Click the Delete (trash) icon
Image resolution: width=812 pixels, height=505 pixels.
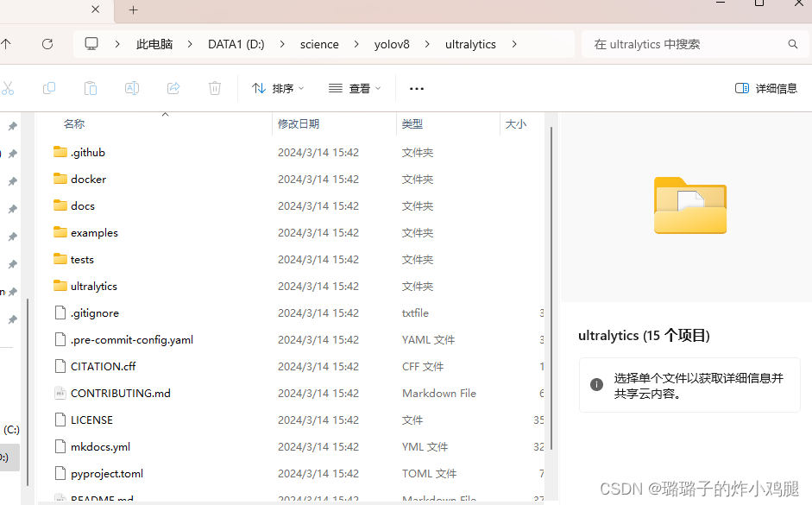pos(214,88)
